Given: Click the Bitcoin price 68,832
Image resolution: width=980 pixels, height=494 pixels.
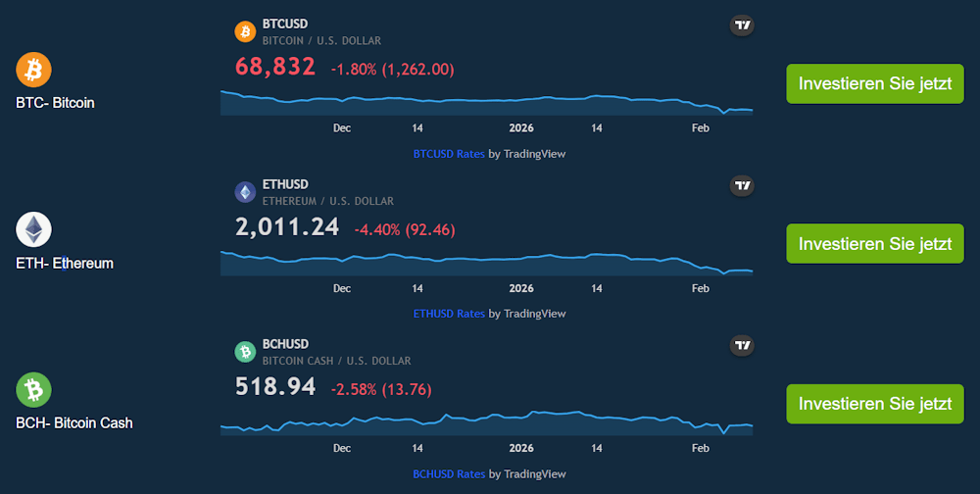Looking at the screenshot, I should click(275, 67).
